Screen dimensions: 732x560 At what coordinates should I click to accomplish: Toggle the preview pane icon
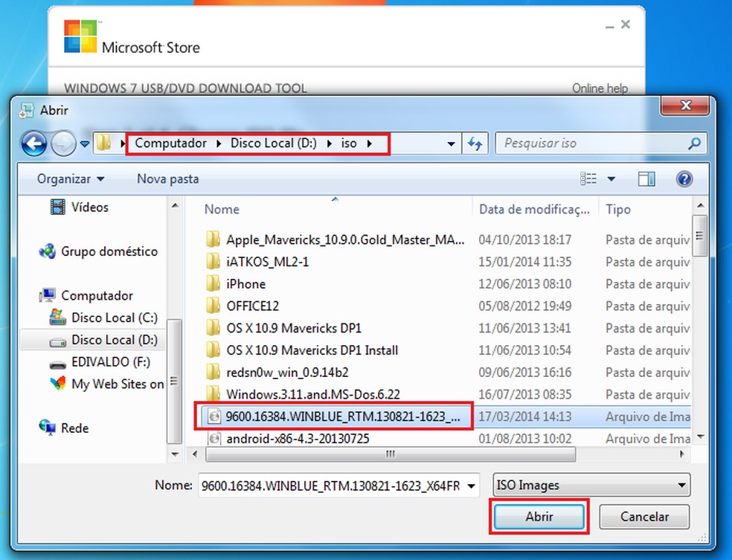point(646,178)
